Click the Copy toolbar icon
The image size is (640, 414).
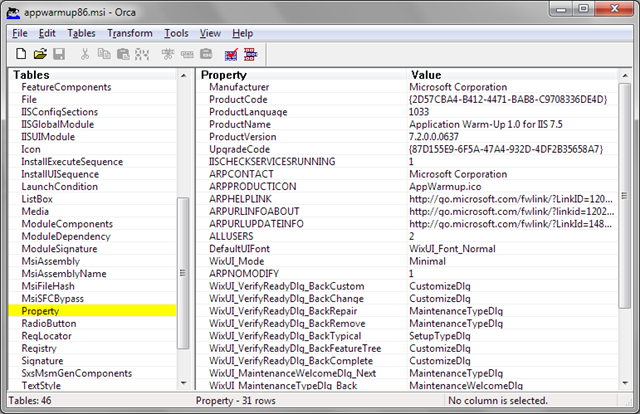104,54
